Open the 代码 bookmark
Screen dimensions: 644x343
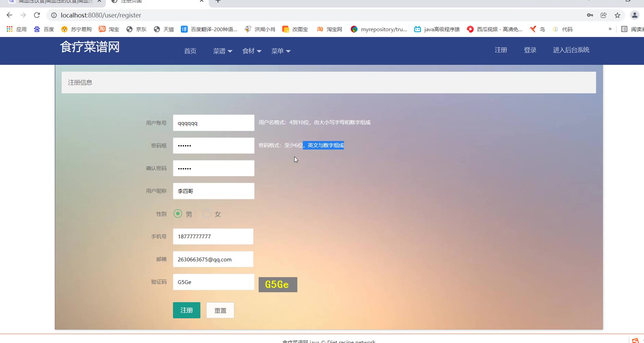562,29
